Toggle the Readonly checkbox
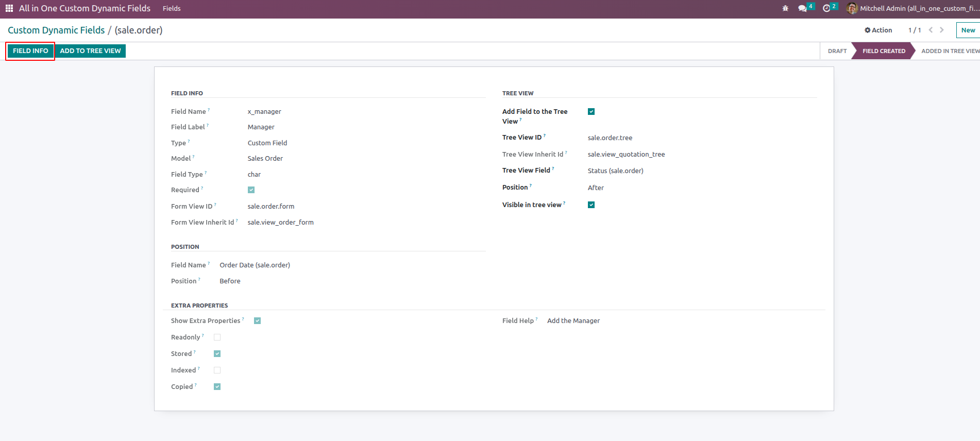The width and height of the screenshot is (980, 441). point(217,337)
